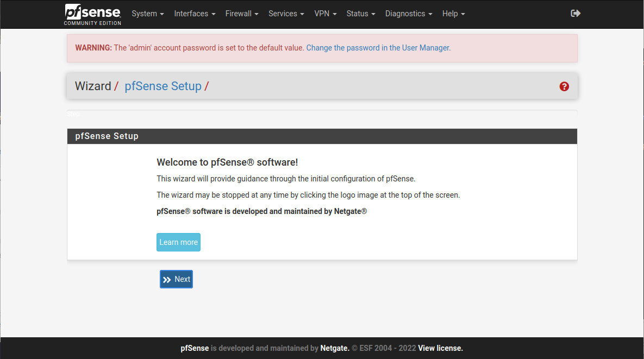Screen dimensions: 644x359
Task: Click the logout icon in the navbar
Action: point(576,14)
